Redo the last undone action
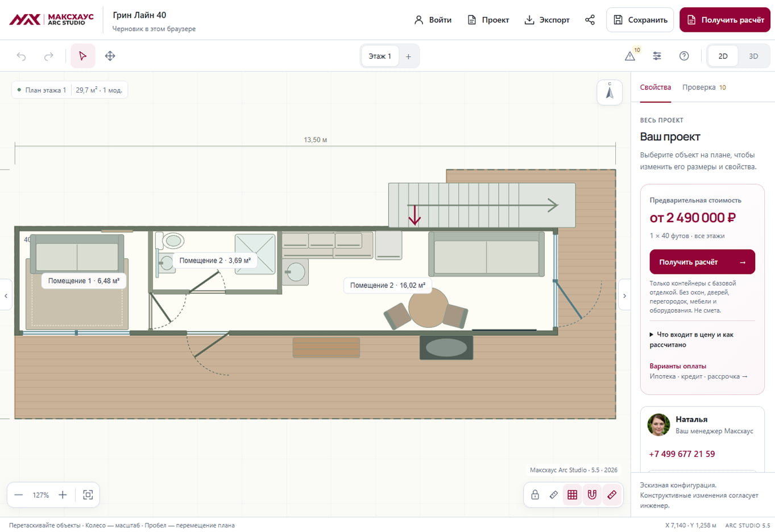The width and height of the screenshot is (775, 532). [49, 56]
